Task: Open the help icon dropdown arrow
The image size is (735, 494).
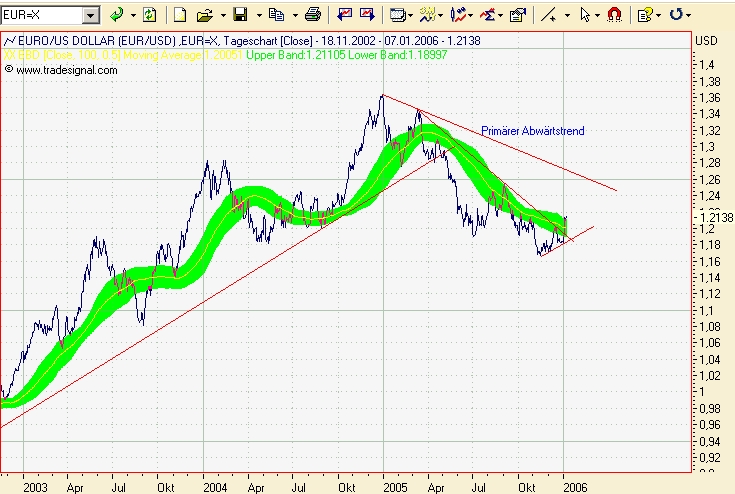Action: point(659,15)
